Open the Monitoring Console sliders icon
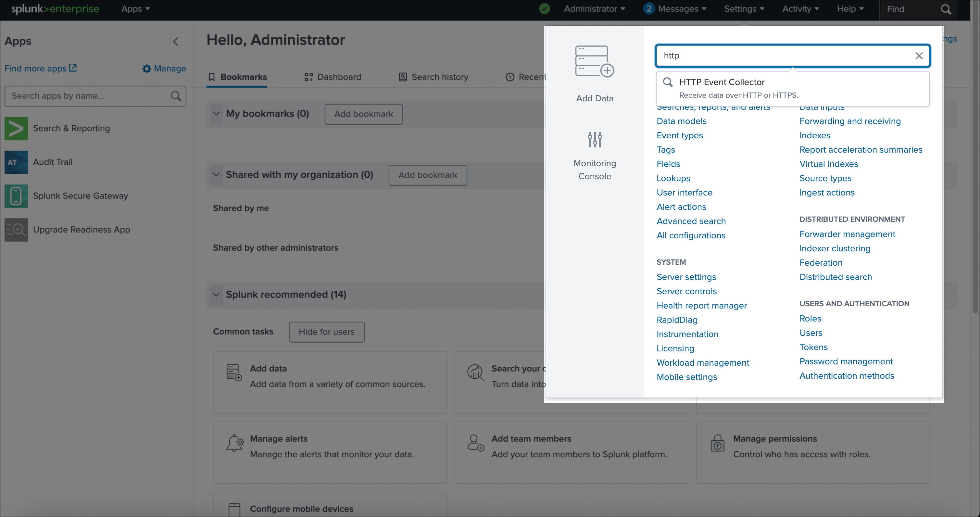Viewport: 980px width, 517px height. [595, 139]
